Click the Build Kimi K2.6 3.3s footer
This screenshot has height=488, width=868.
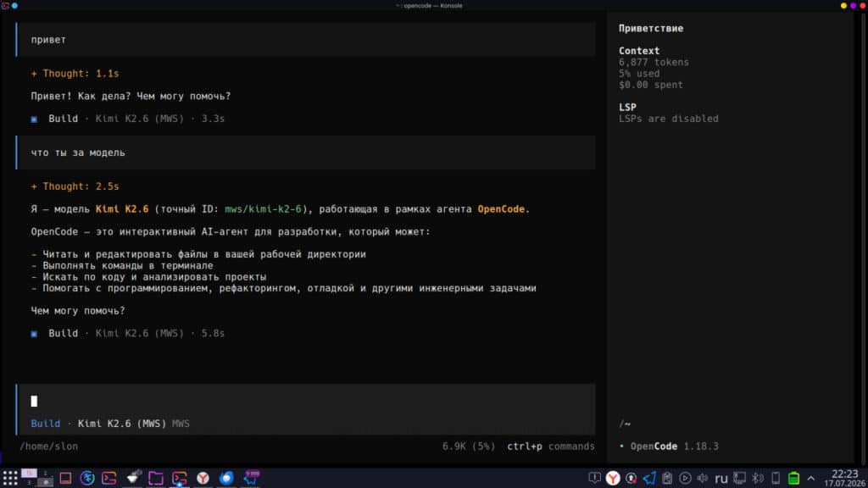pyautogui.click(x=128, y=119)
